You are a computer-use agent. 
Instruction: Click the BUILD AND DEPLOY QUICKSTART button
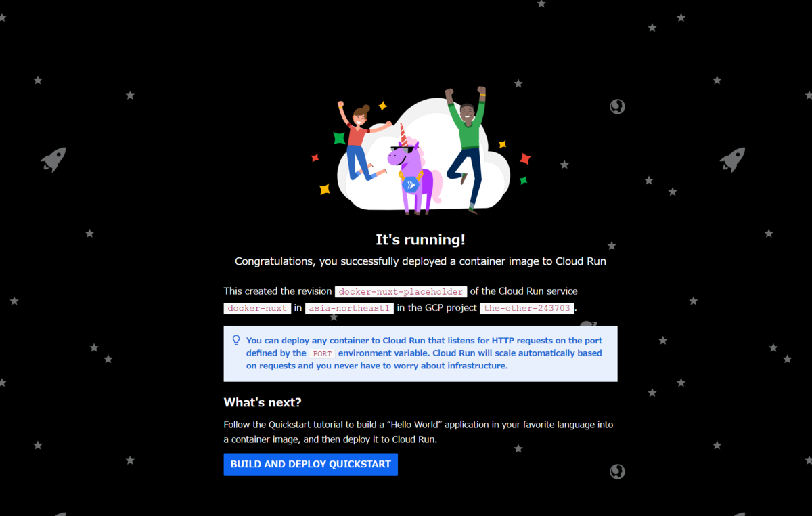click(x=311, y=465)
